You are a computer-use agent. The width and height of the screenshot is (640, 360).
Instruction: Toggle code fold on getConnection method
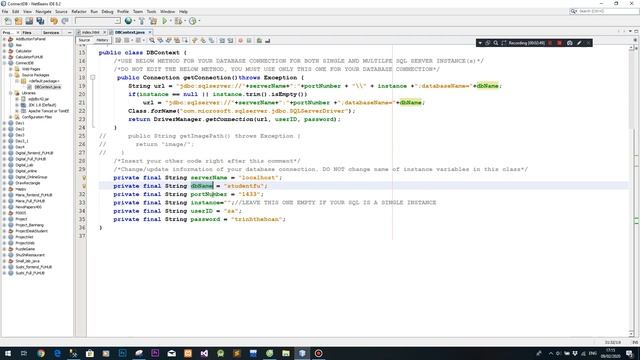point(93,78)
